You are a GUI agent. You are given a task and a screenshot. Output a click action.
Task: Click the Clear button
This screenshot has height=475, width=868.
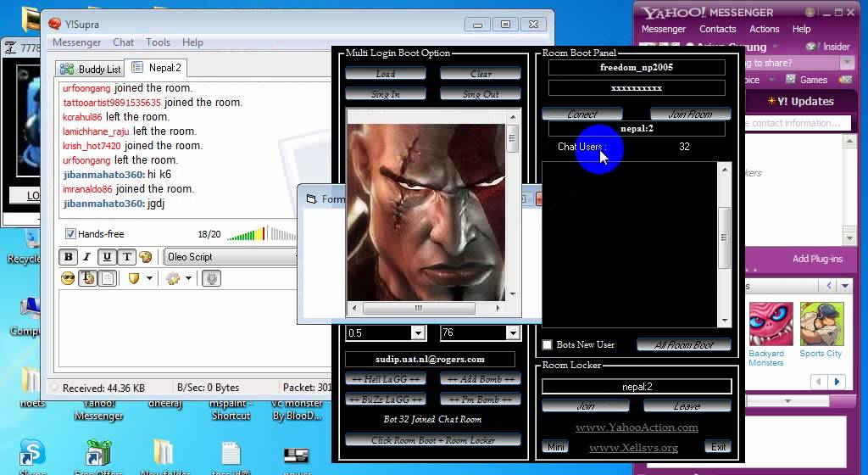[x=481, y=74]
